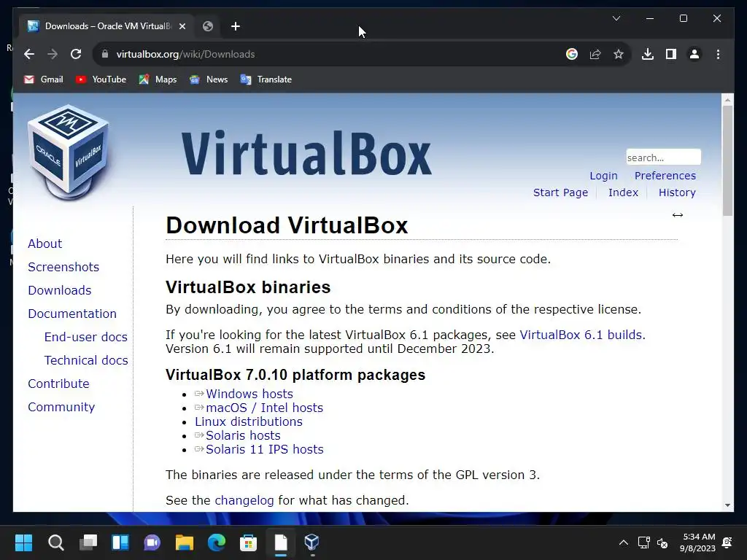
Task: Open the Translate bookmark
Action: [x=266, y=79]
